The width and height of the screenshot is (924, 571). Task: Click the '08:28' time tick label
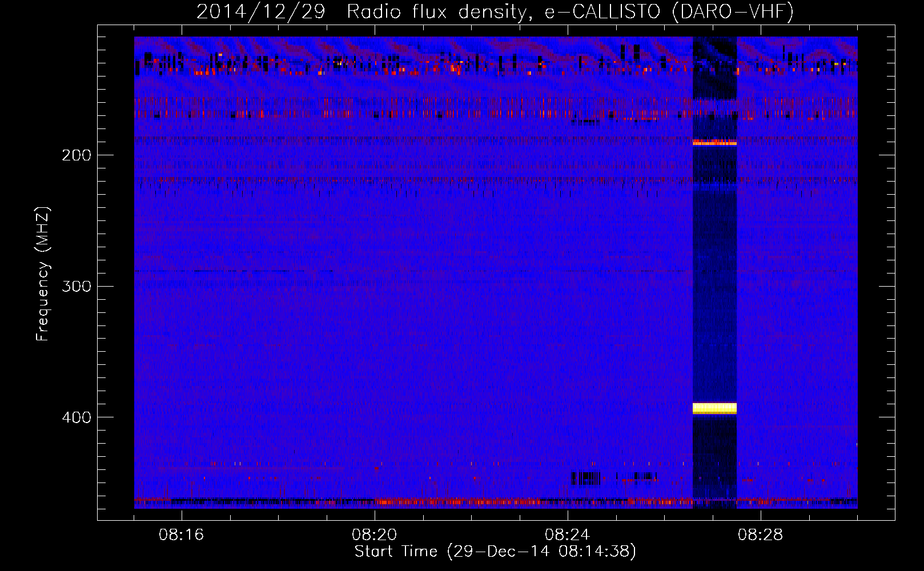point(761,535)
